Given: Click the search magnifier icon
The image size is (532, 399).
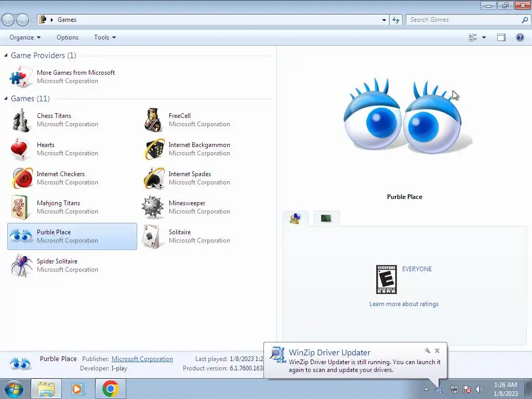Looking at the screenshot, I should (x=525, y=20).
